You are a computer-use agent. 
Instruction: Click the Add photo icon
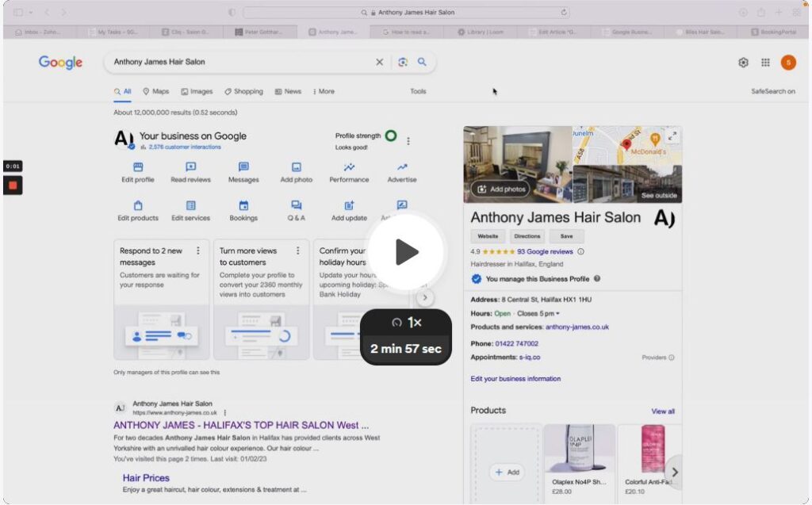[297, 166]
